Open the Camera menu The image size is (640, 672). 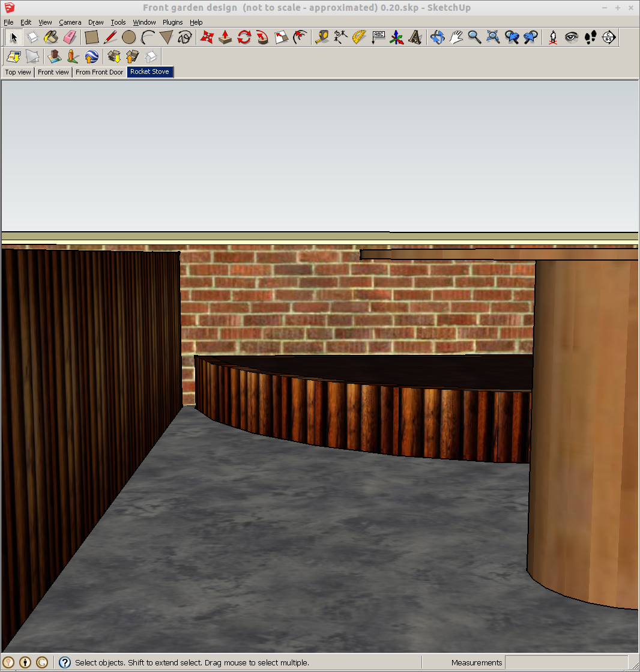tap(70, 22)
